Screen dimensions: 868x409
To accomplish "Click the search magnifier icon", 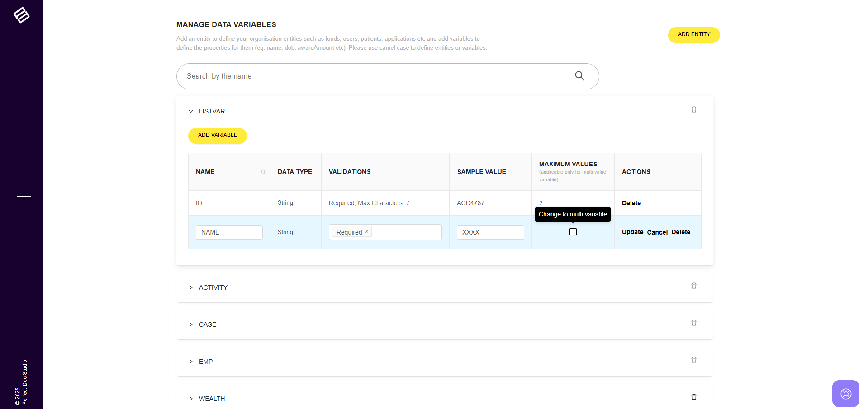I will (x=579, y=76).
